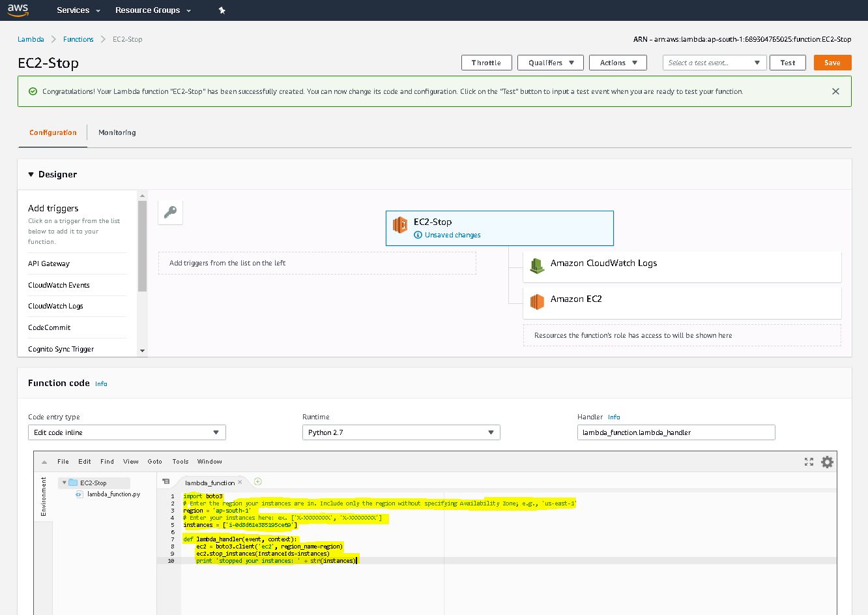Select the EC2-Stop Lambda function icon
The image size is (868, 615).
[400, 226]
